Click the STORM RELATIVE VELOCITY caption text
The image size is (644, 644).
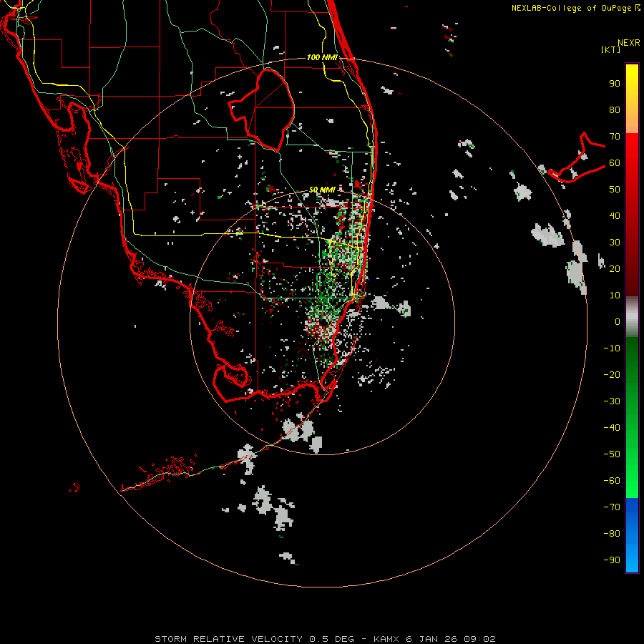[x=228, y=639]
